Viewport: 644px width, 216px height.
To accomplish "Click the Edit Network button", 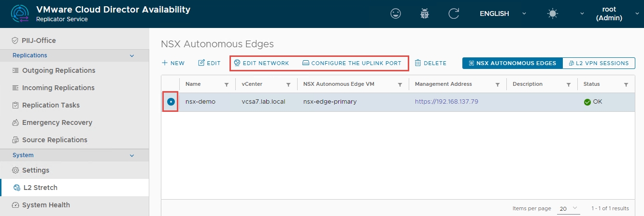I will click(261, 63).
